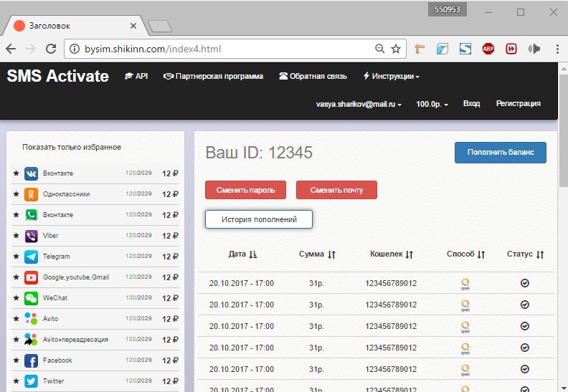Toggle favorite star for Telegram row
Image resolution: width=568 pixels, height=392 pixels.
click(x=16, y=256)
